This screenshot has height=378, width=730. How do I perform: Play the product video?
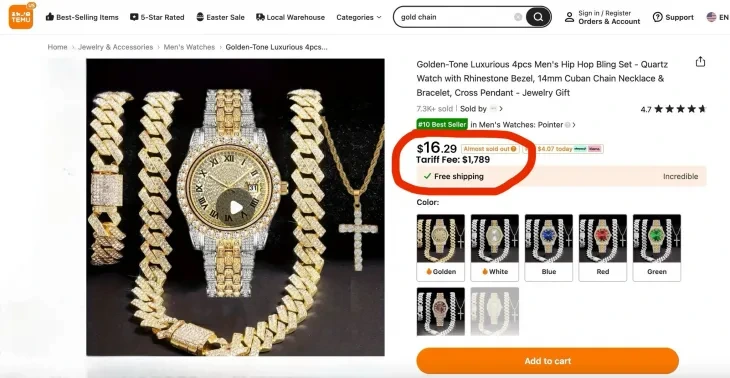(236, 207)
